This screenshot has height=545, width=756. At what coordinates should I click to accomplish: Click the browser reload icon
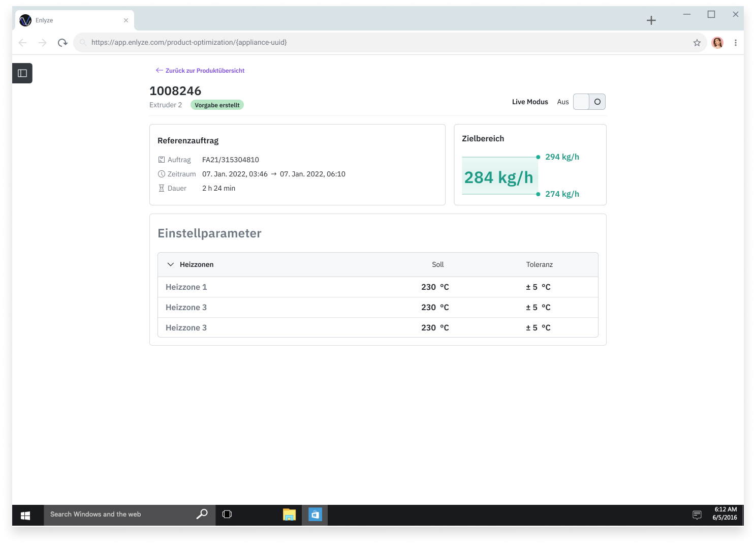(x=62, y=43)
